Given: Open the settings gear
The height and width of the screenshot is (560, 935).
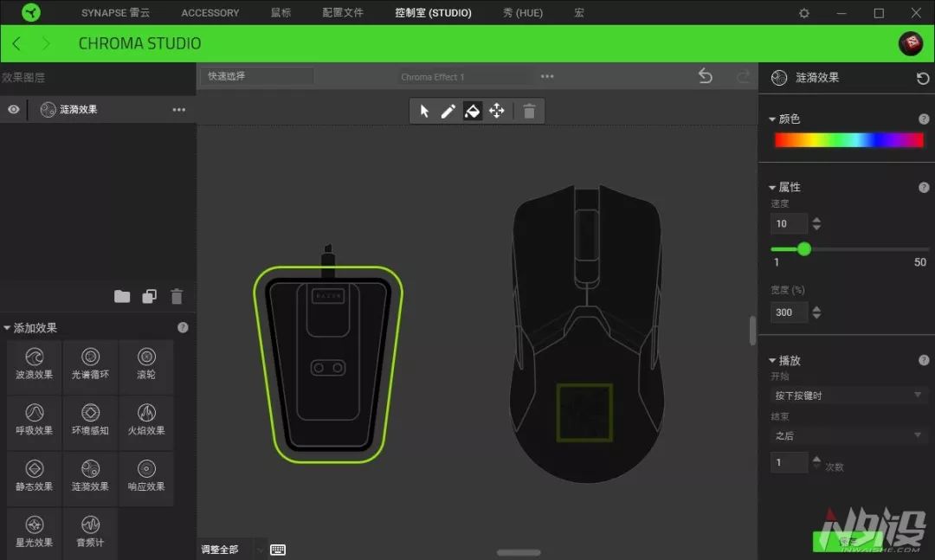Looking at the screenshot, I should coord(803,12).
